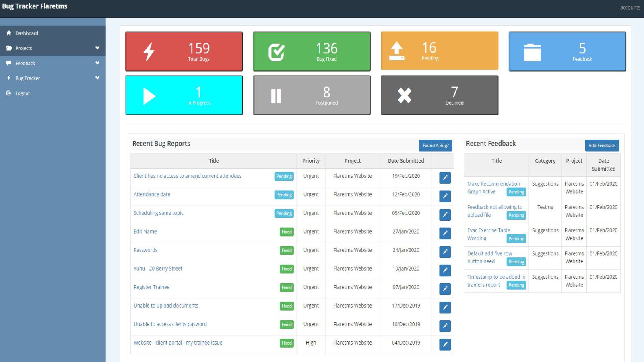Screen dimensions: 644x362
Task: Click the X icon on Declined card
Action: click(x=405, y=96)
